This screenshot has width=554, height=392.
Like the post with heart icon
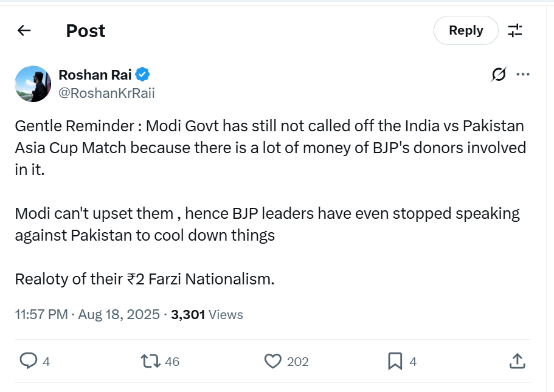[273, 362]
